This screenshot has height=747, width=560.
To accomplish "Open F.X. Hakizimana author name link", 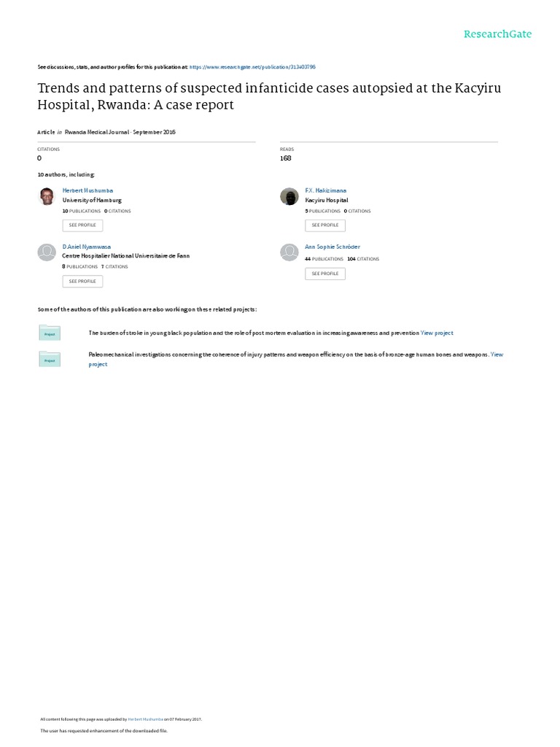I will pos(326,190).
